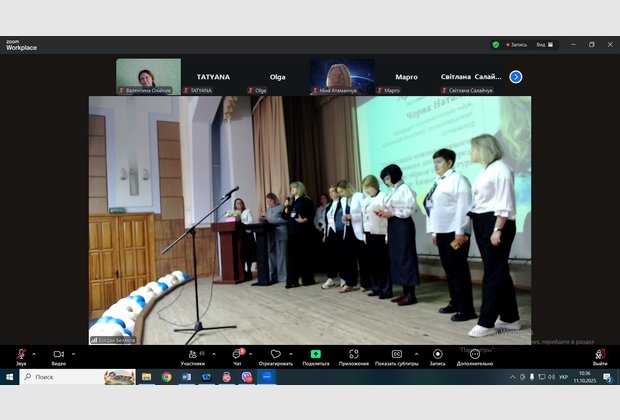Click the УКР keyboard language indicator
This screenshot has width=620, height=420.
pyautogui.click(x=563, y=377)
